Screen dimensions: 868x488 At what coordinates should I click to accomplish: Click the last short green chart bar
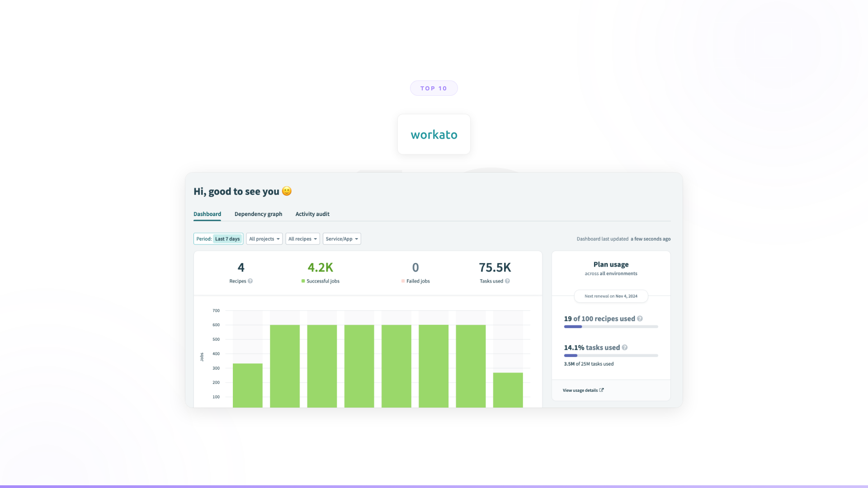pos(508,390)
